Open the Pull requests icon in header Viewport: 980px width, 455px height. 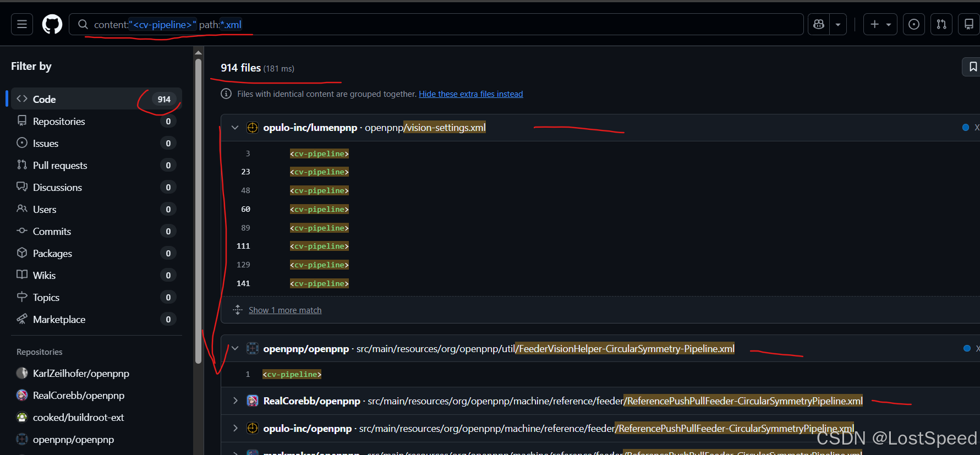941,24
